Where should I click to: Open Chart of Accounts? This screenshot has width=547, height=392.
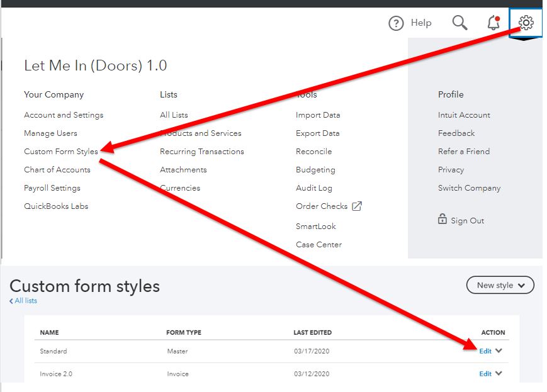pos(57,169)
